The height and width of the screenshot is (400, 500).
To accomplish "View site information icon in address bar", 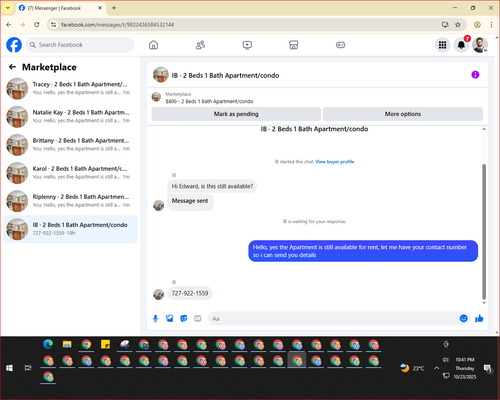I will tap(53, 25).
